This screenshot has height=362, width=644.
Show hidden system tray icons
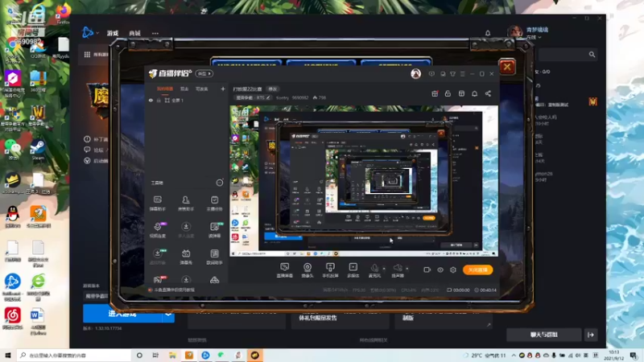point(514,356)
